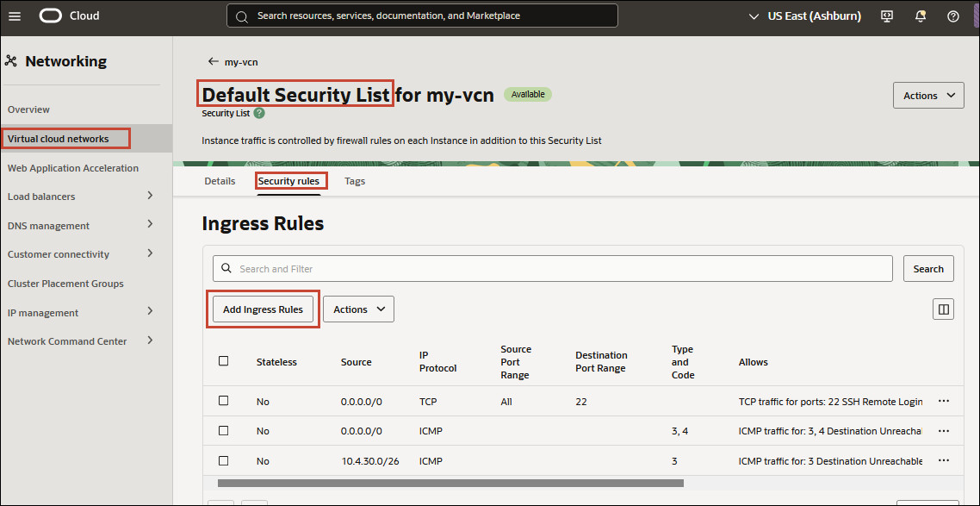980x506 pixels.
Task: Click the Search and Filter input field
Action: [x=551, y=268]
